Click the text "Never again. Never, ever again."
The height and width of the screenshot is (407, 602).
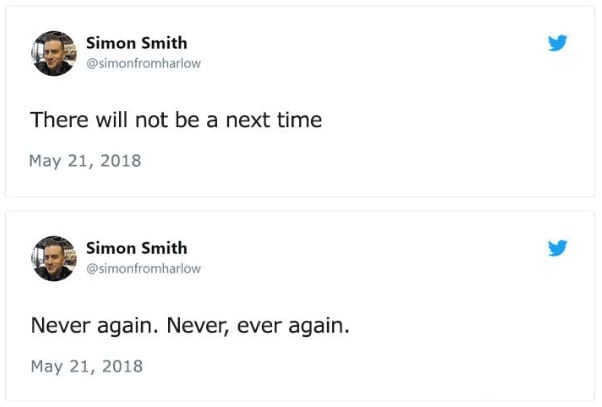click(190, 326)
